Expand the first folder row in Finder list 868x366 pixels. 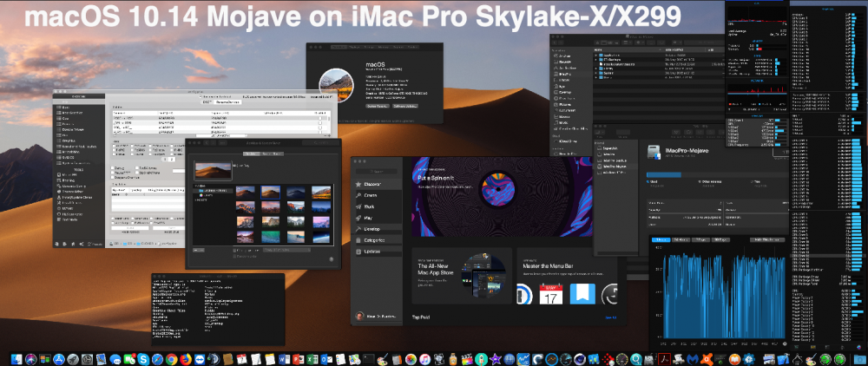click(x=595, y=56)
